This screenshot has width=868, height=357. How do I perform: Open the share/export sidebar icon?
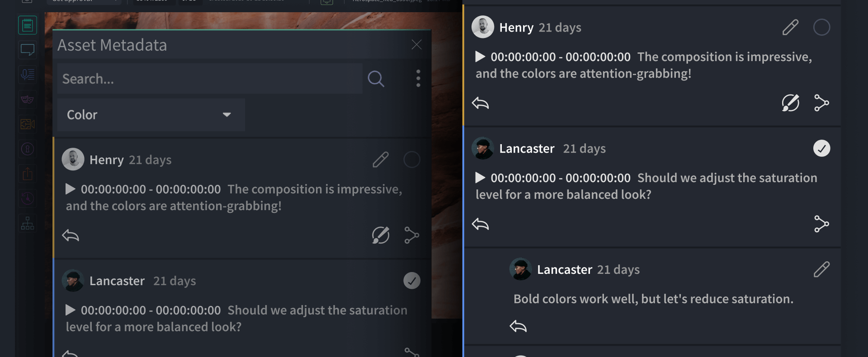pos(28,174)
